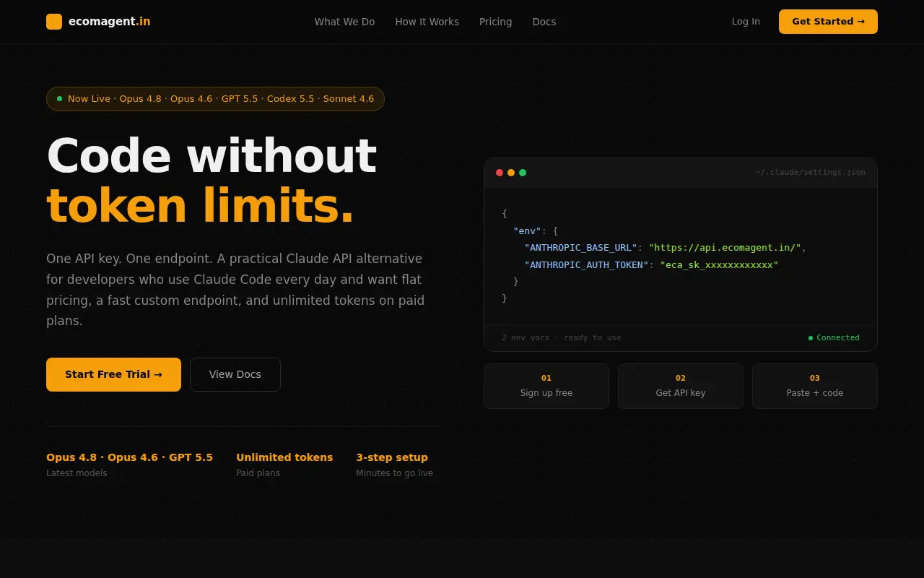Click the green dot in the code window header
Viewport: 924px width, 578px height.
(x=523, y=173)
